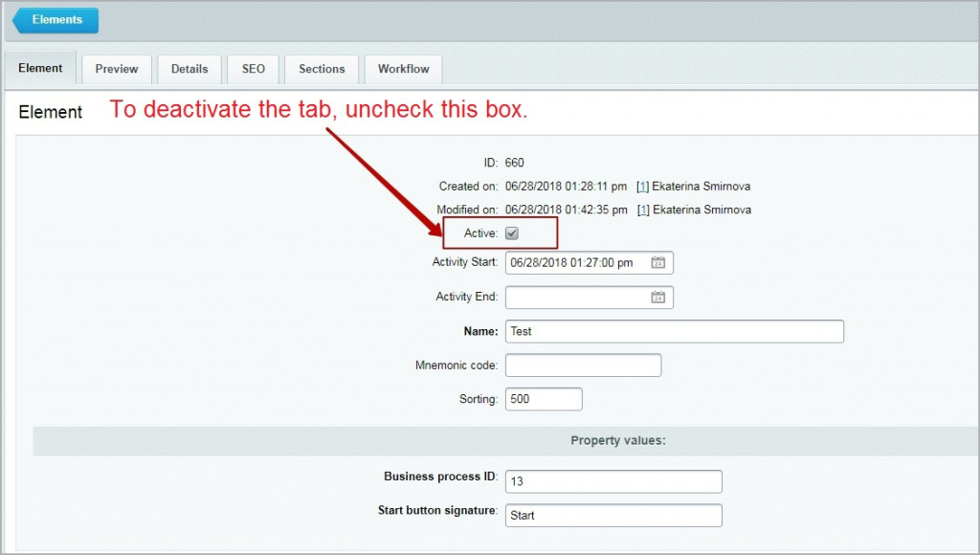Screen dimensions: 980x555
Task: Open calendar icon for Activity Start
Action: pyautogui.click(x=658, y=262)
